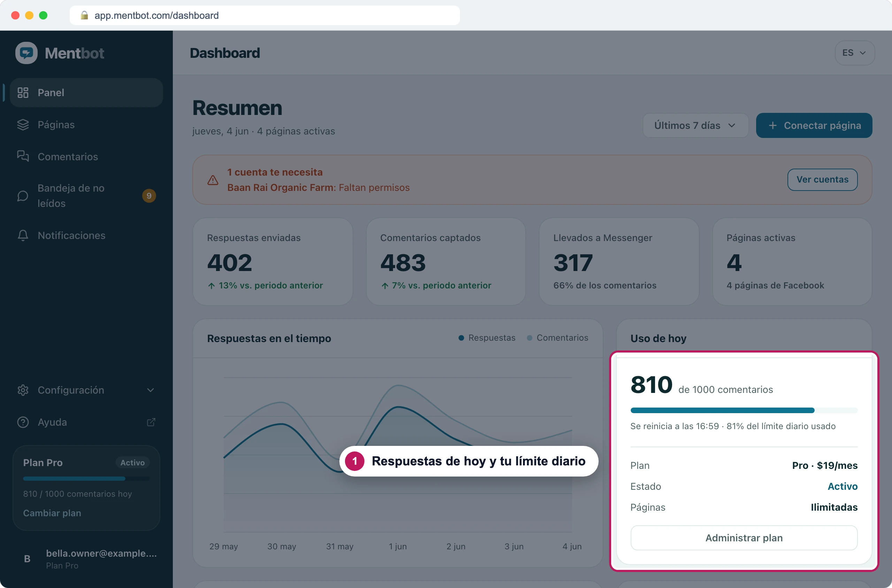Viewport: 892px width, 588px height.
Task: Click the Administrar plan button
Action: coord(744,538)
